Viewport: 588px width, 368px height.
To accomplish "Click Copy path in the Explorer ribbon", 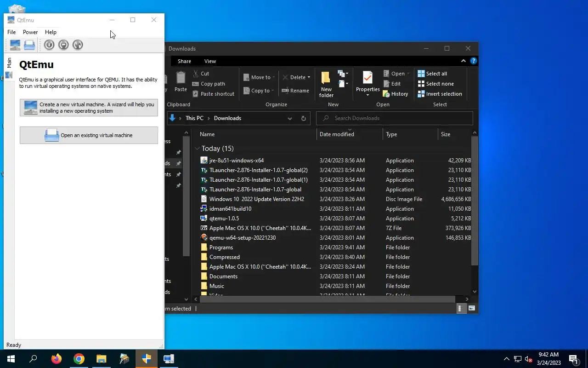I will pos(208,84).
